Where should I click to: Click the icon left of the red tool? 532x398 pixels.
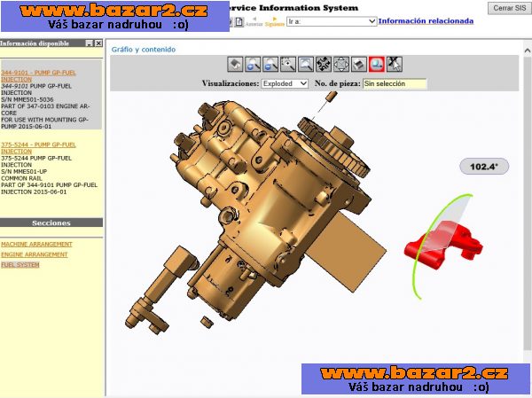359,64
